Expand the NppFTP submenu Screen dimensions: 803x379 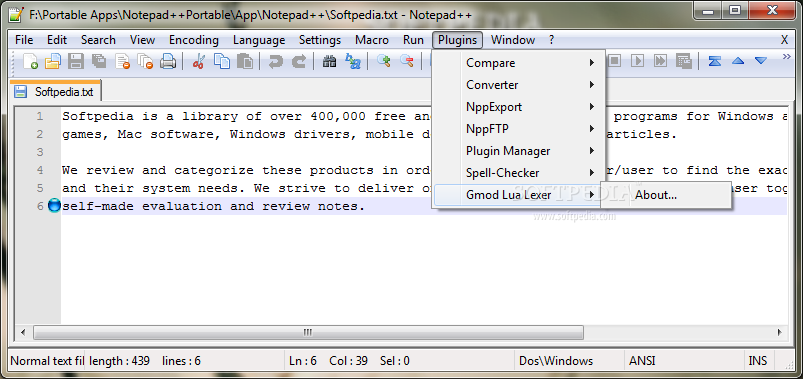519,129
